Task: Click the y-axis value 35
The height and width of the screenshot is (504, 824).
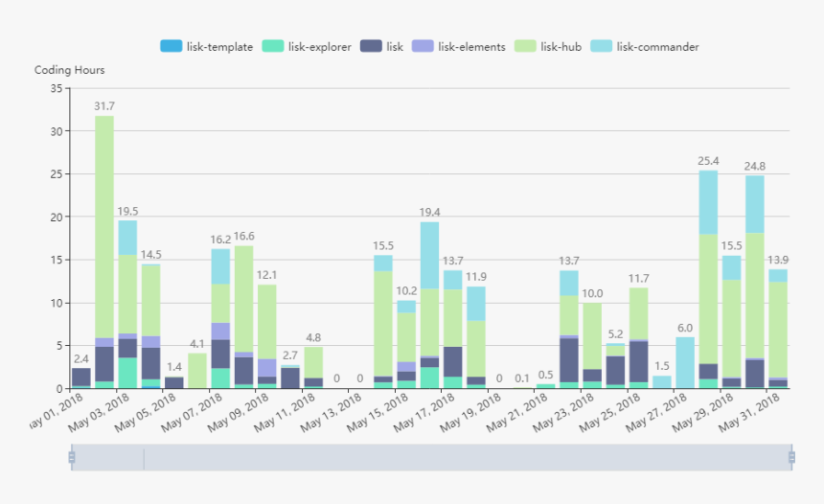Action: point(57,88)
